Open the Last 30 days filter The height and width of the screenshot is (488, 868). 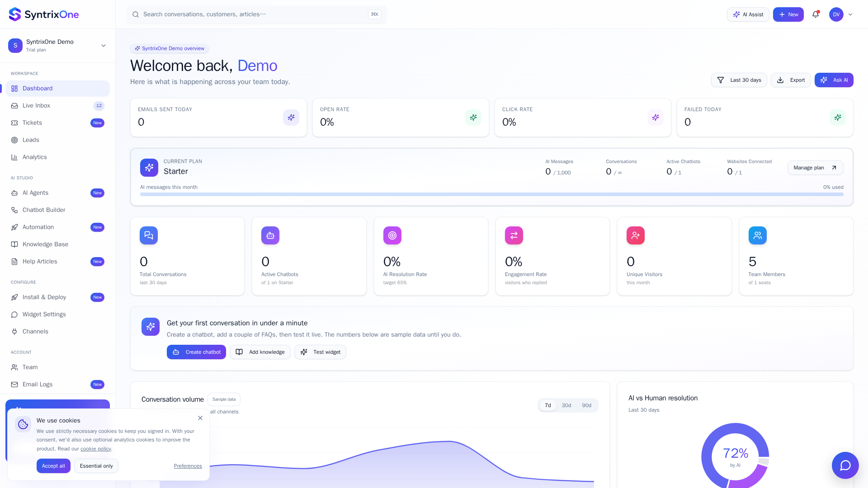[739, 80]
